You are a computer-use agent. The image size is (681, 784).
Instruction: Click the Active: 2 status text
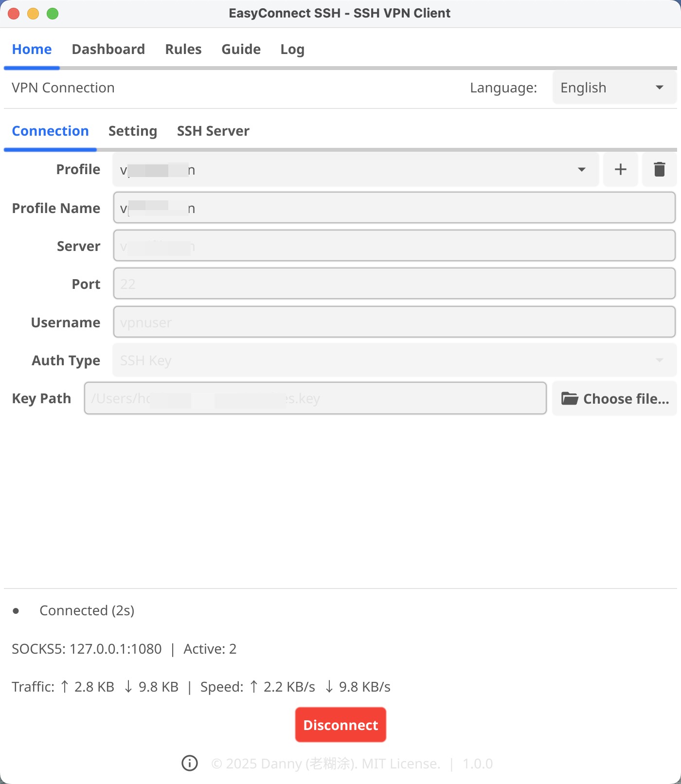210,649
